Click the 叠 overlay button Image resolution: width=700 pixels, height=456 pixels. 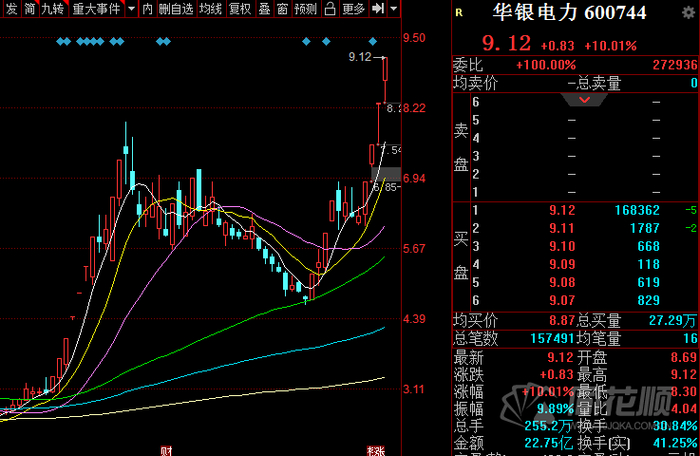(x=264, y=8)
